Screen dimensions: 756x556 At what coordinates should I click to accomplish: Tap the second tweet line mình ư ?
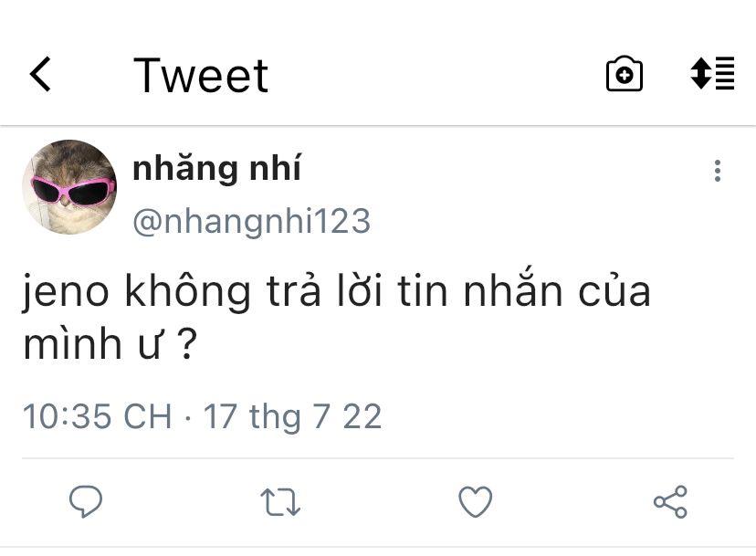tap(110, 344)
